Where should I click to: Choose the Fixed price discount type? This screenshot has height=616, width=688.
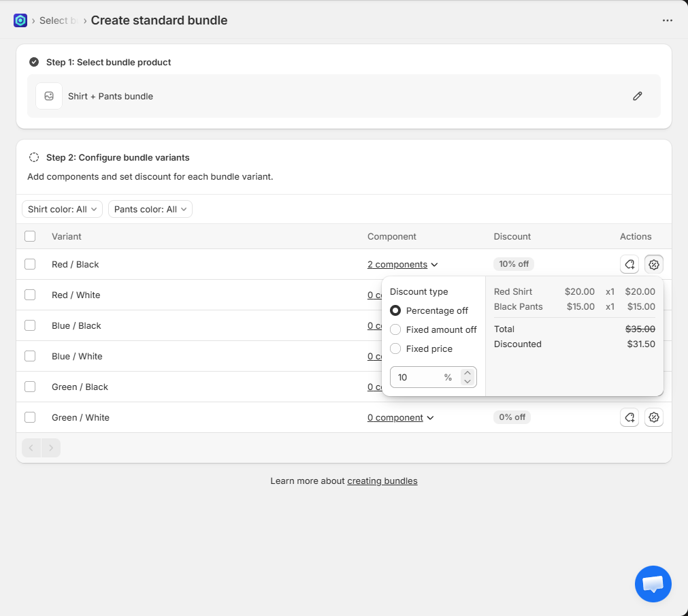click(x=395, y=348)
